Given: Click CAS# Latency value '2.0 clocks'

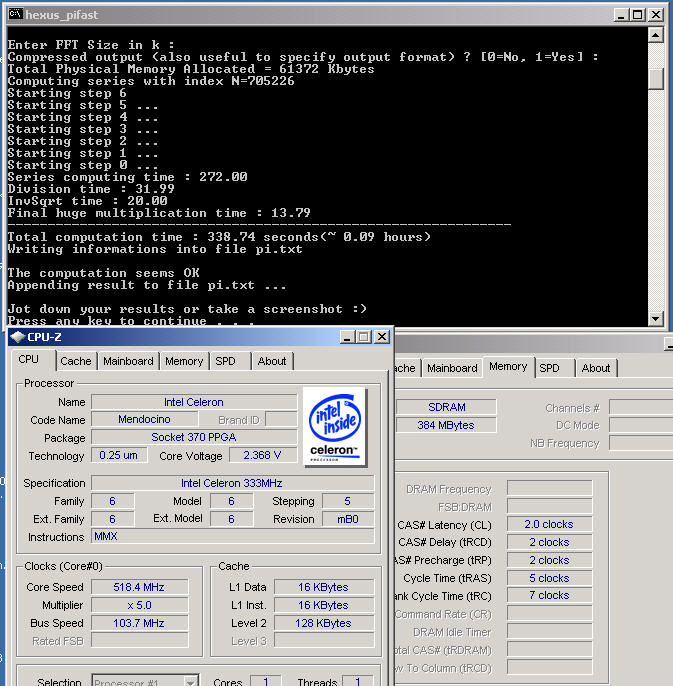Looking at the screenshot, I should point(550,524).
